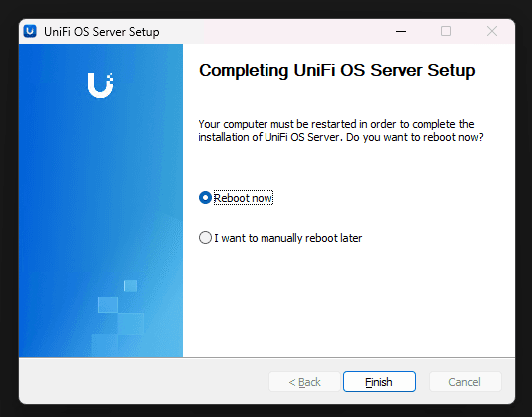The width and height of the screenshot is (532, 417).
Task: Click the grayed-out maximize window icon
Action: [446, 31]
